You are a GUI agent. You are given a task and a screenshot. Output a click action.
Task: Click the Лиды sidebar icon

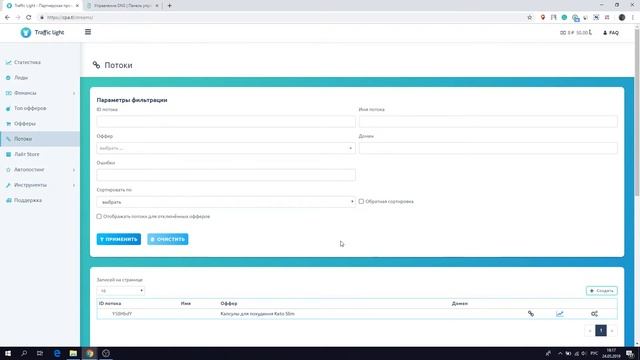click(8, 78)
